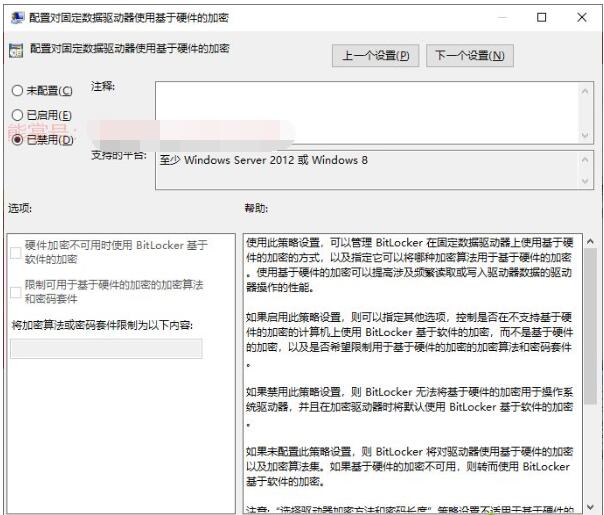
Task: Click help panel scrollbar up arrow
Action: (x=590, y=242)
